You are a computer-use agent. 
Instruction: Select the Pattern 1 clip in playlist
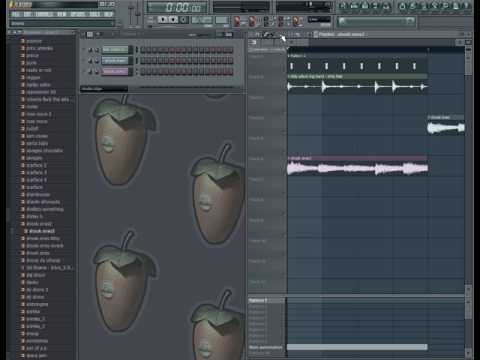[357, 63]
